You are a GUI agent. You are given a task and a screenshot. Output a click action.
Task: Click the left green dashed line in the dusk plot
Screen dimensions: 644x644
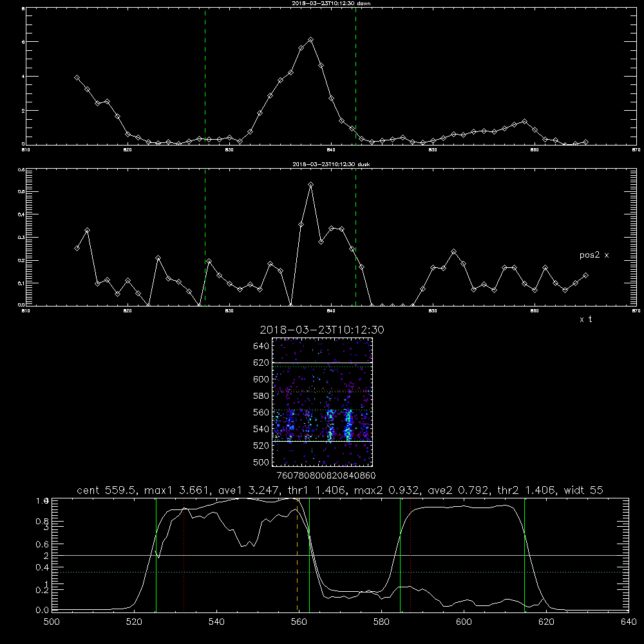pyautogui.click(x=205, y=238)
